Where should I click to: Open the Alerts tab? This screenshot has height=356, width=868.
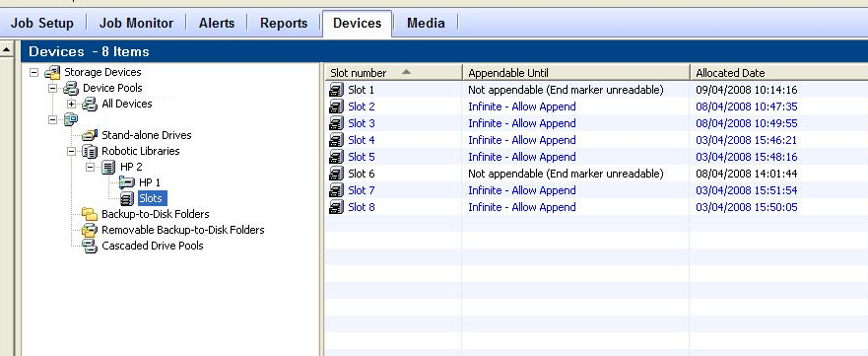click(x=217, y=24)
